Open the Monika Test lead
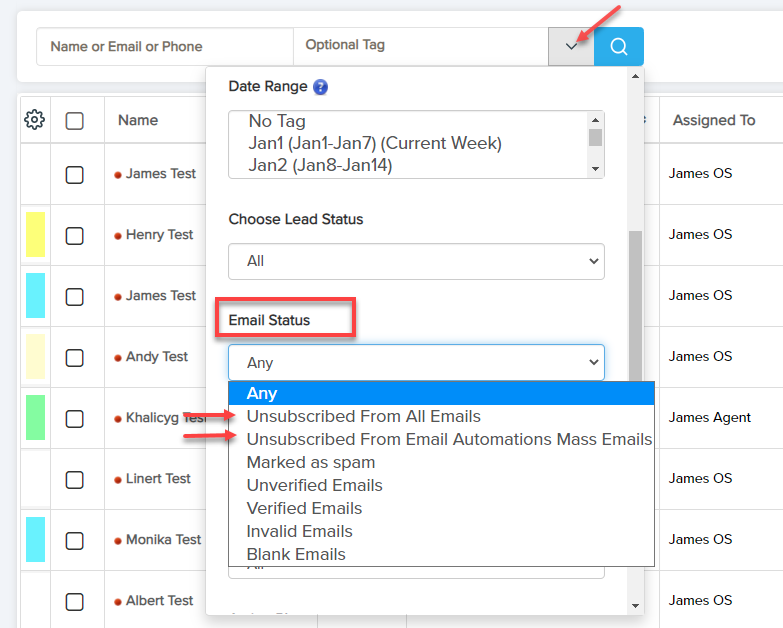The width and height of the screenshot is (783, 628). [163, 539]
